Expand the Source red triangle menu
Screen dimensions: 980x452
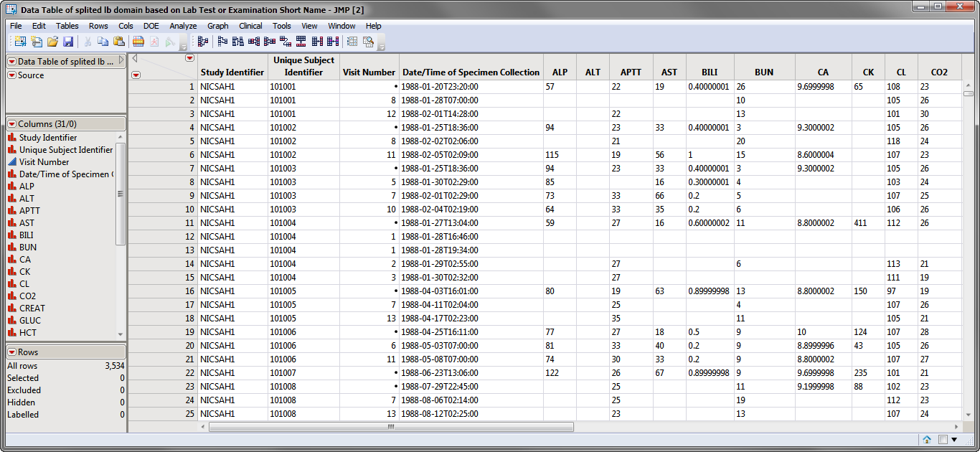12,75
